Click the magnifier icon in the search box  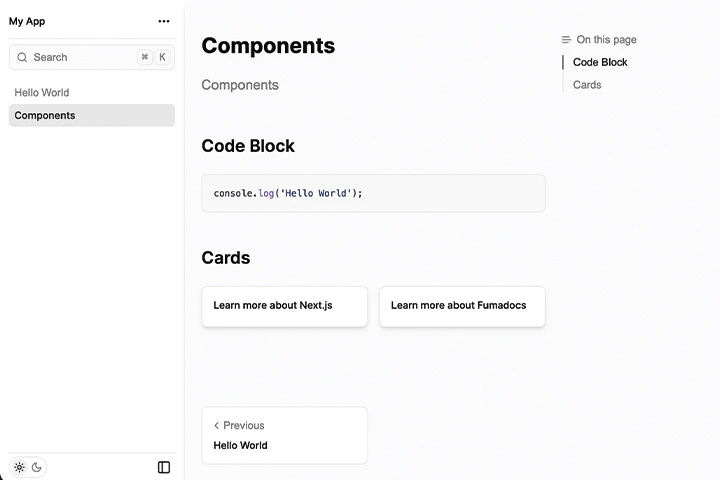click(22, 57)
